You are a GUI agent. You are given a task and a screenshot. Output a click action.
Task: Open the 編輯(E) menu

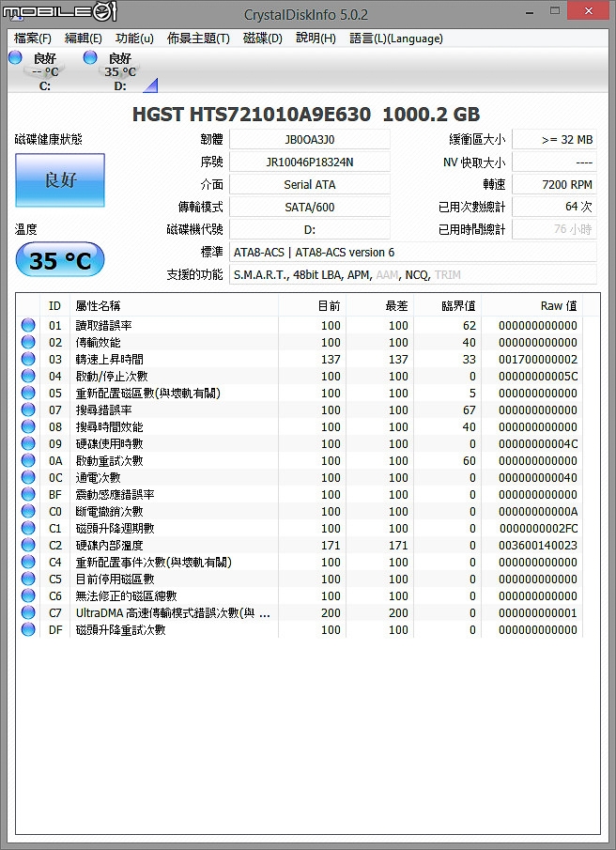(x=83, y=39)
